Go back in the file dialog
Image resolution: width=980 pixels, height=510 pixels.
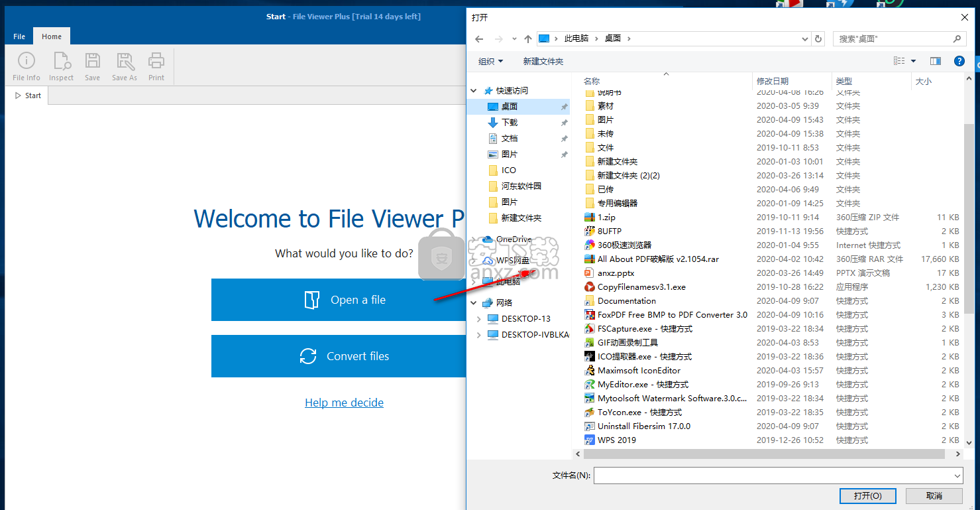coord(479,39)
